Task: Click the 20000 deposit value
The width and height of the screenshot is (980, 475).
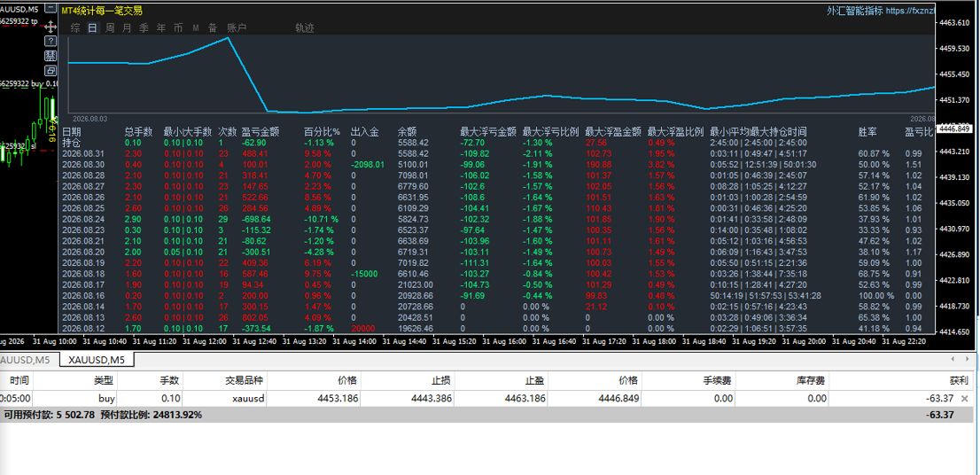Action: point(362,328)
